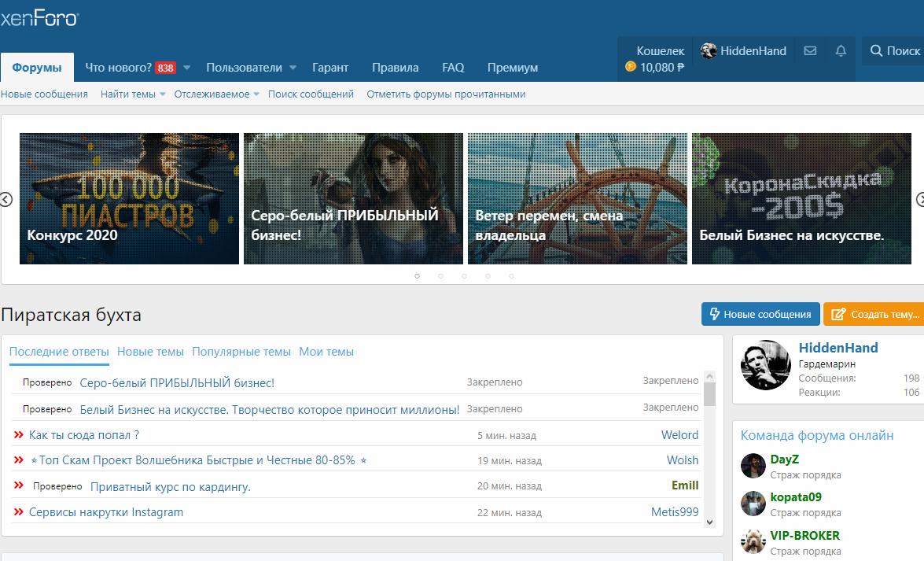Open the envelope private messages icon

coord(810,50)
